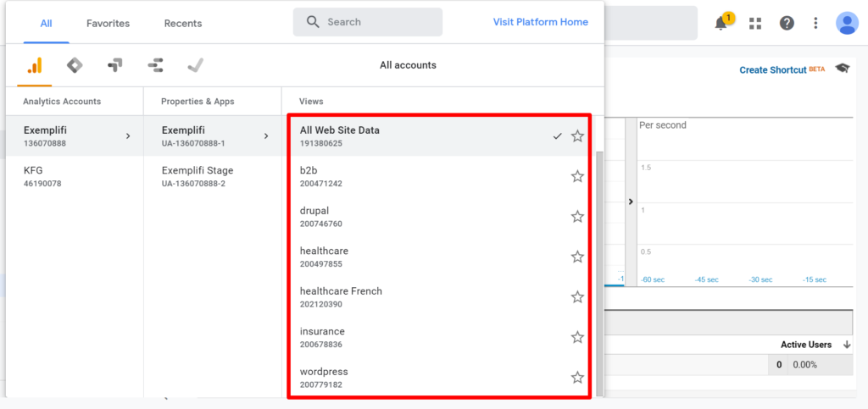Click the account Search field

tap(368, 22)
